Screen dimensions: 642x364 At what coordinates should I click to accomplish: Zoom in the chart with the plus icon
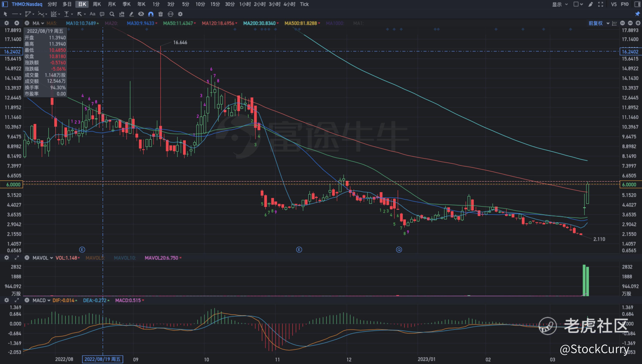[638, 23]
